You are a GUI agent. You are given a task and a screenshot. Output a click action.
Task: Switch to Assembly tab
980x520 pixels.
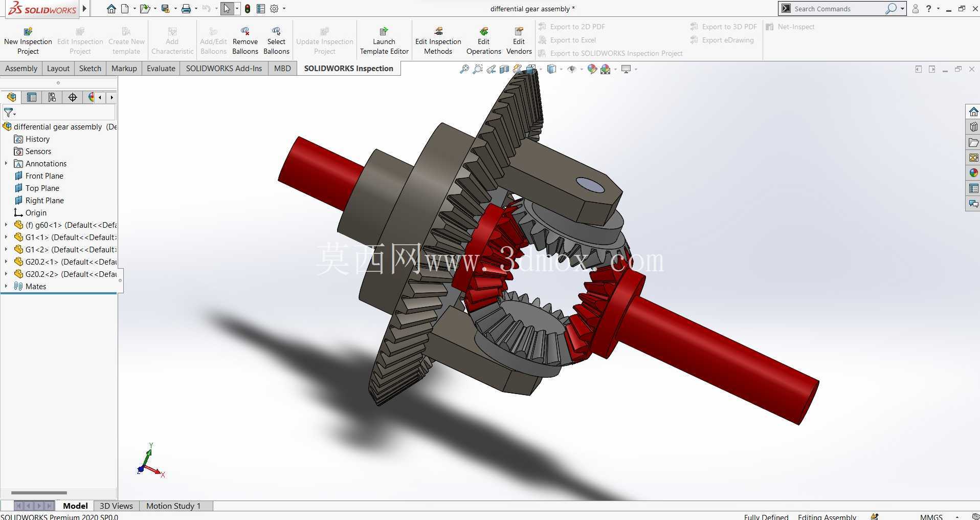[21, 69]
